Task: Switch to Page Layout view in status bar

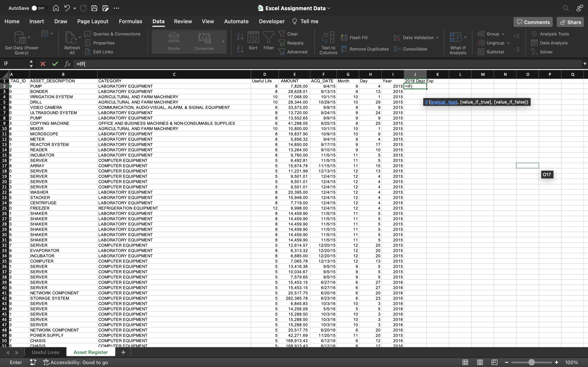Action: 480,362
